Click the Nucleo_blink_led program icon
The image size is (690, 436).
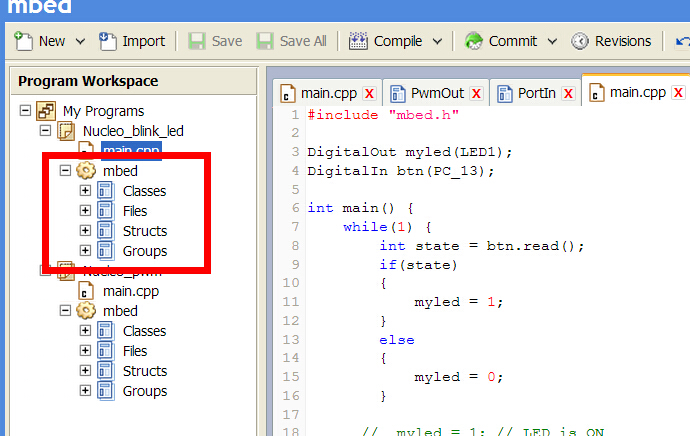(66, 131)
